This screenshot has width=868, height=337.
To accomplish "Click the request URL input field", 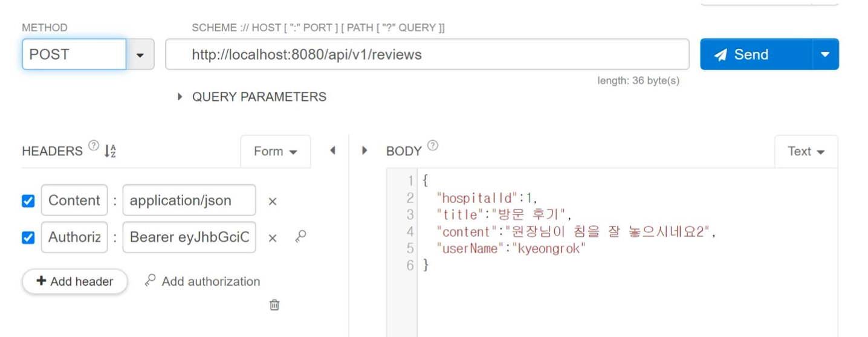I will [x=427, y=54].
